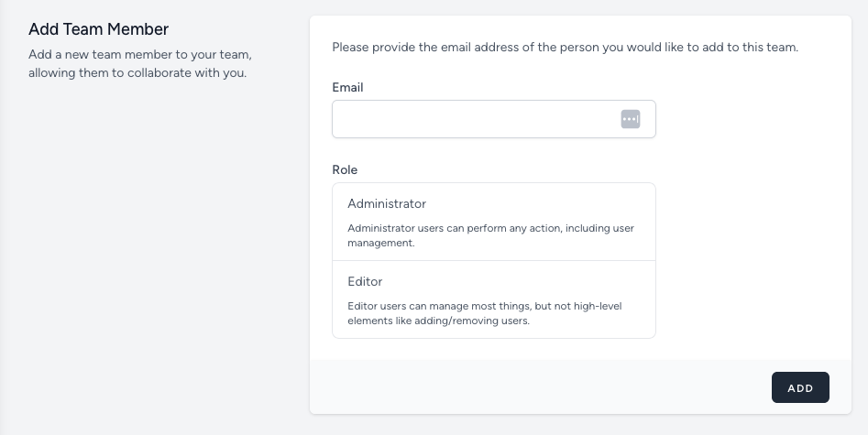Viewport: 868px width, 435px height.
Task: Click the "Role" label above the role list
Action: 345,169
